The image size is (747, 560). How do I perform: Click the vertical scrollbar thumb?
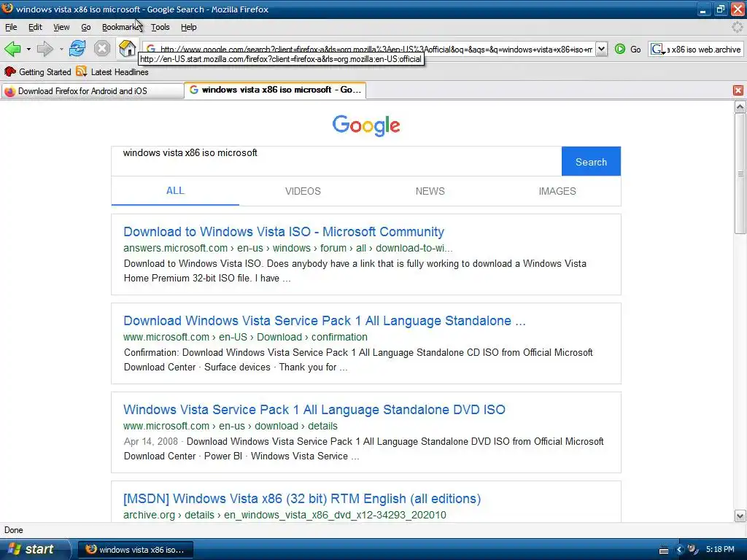tap(740, 174)
